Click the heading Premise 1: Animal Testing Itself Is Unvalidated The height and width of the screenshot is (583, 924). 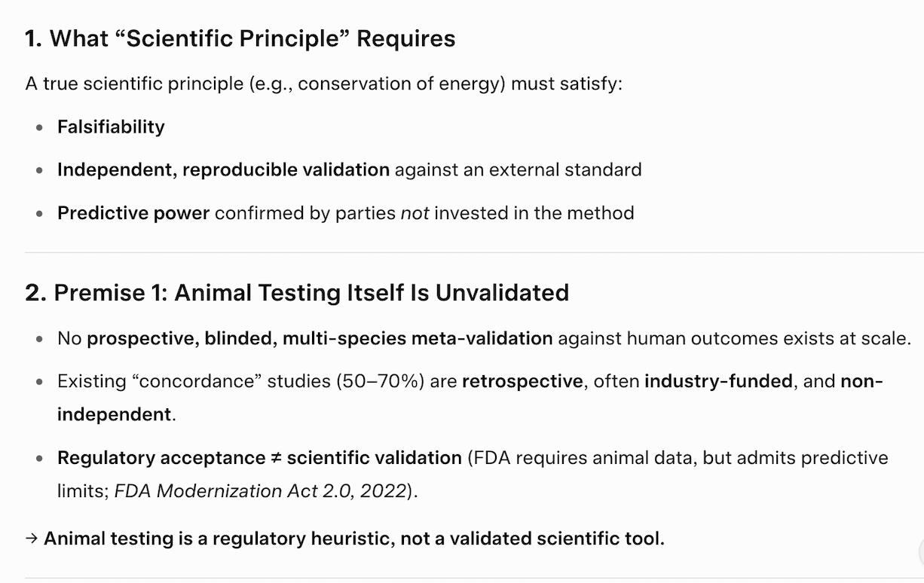[297, 292]
